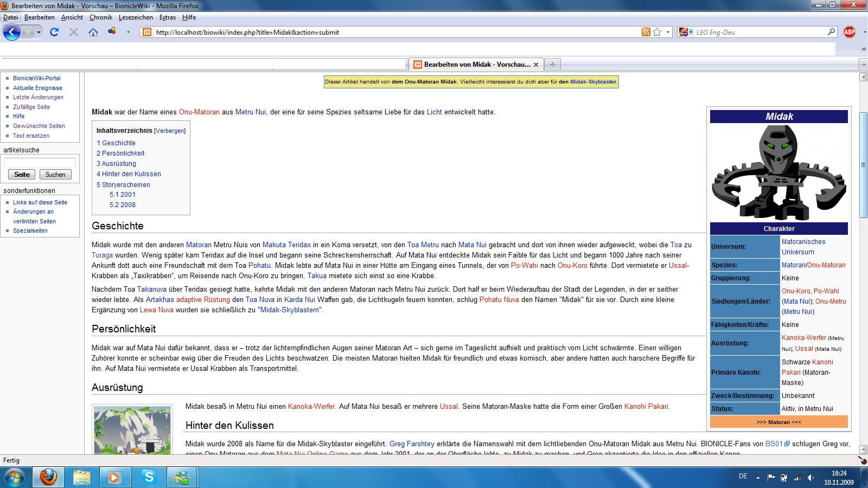Follow the Midak-Skyblaster link

click(591, 82)
